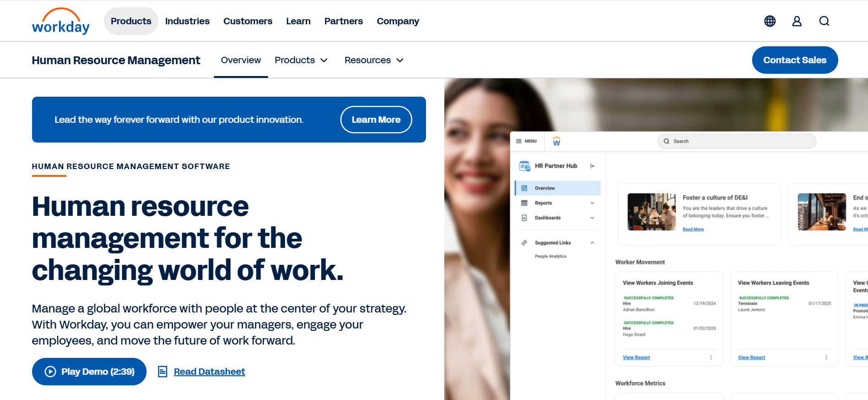The height and width of the screenshot is (400, 868).
Task: Collapse sidebar using the HR Partner Hub arrow
Action: pos(592,166)
